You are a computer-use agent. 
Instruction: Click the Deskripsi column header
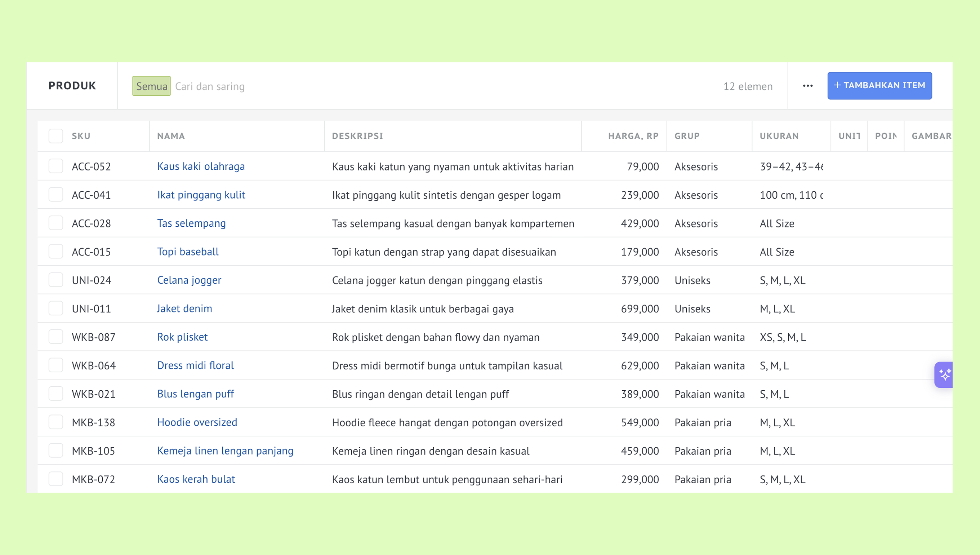click(357, 136)
